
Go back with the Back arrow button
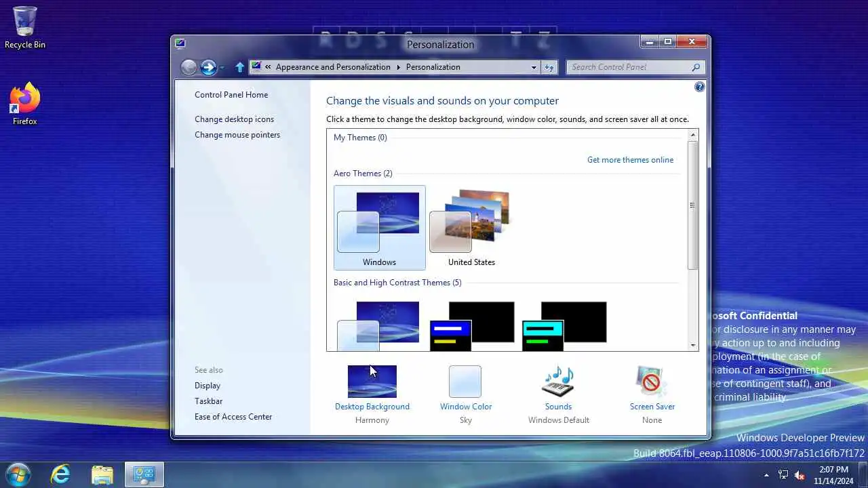(x=189, y=67)
